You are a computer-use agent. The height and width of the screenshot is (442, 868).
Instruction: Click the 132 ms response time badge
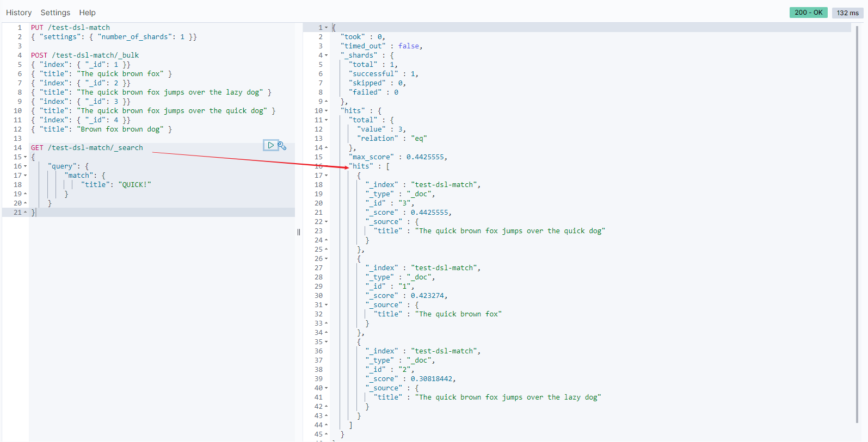[847, 13]
